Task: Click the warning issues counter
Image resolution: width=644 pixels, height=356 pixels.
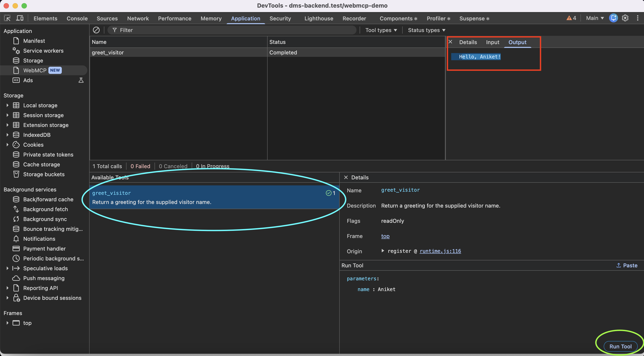Action: pyautogui.click(x=571, y=18)
